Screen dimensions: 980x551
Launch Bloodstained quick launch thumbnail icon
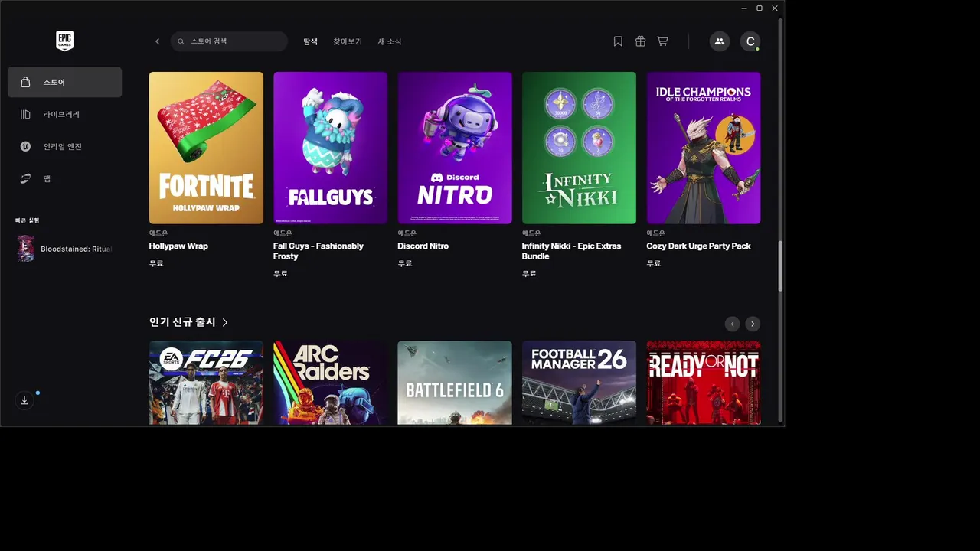[25, 249]
